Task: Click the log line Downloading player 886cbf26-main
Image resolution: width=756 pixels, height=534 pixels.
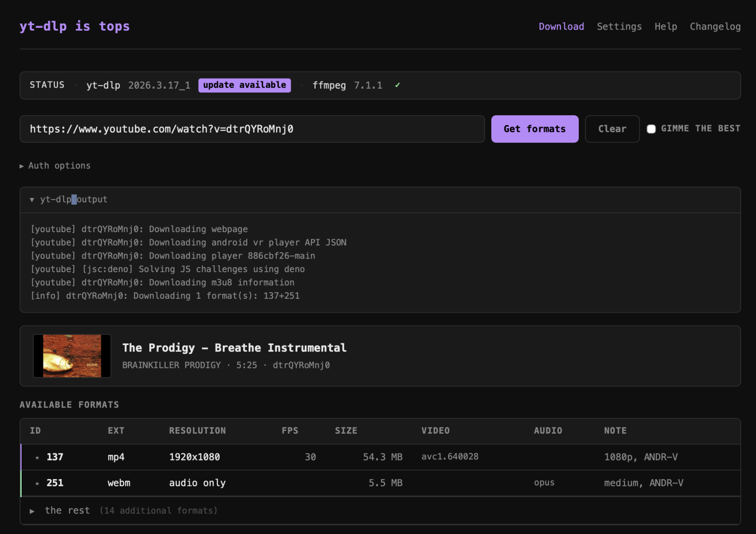Action: tap(173, 256)
